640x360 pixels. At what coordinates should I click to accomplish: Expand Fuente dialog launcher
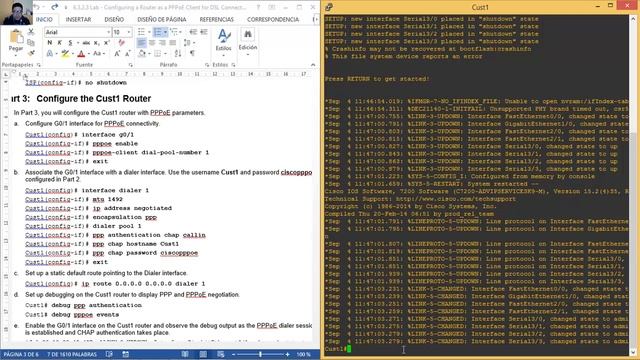point(131,65)
